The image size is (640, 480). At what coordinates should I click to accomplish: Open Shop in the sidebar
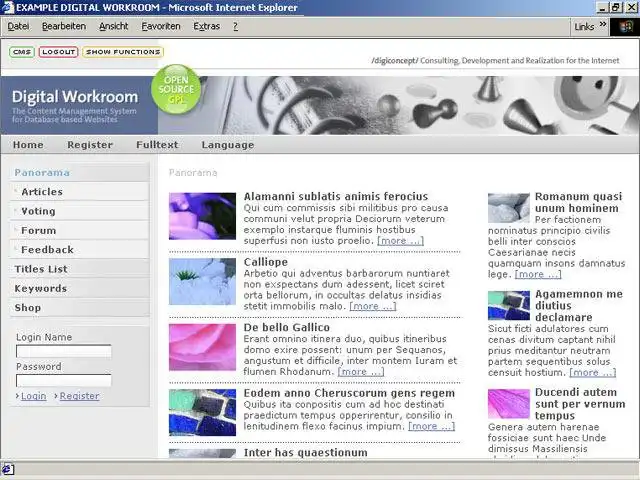[x=79, y=308]
